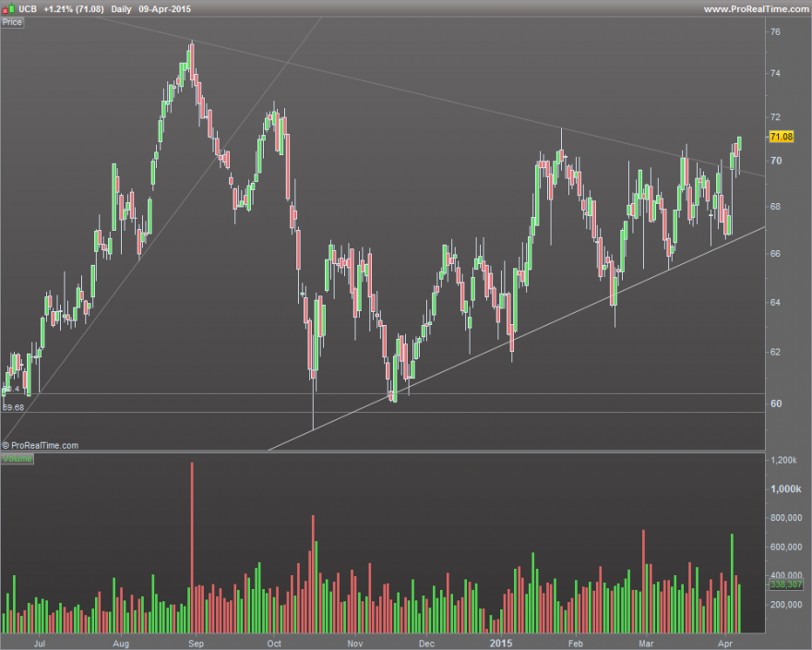Click the 09-Apr-2015 date label
Image resolution: width=812 pixels, height=650 pixels.
[x=164, y=9]
